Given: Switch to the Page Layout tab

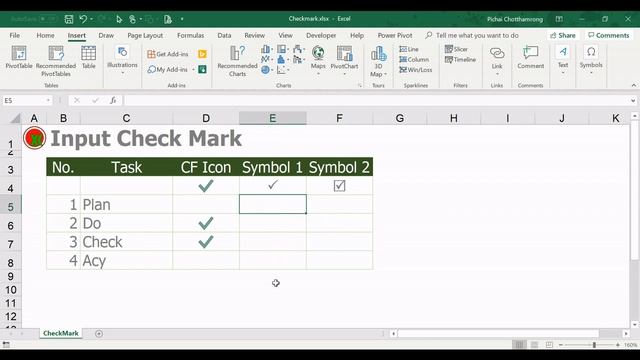Looking at the screenshot, I should [x=145, y=36].
